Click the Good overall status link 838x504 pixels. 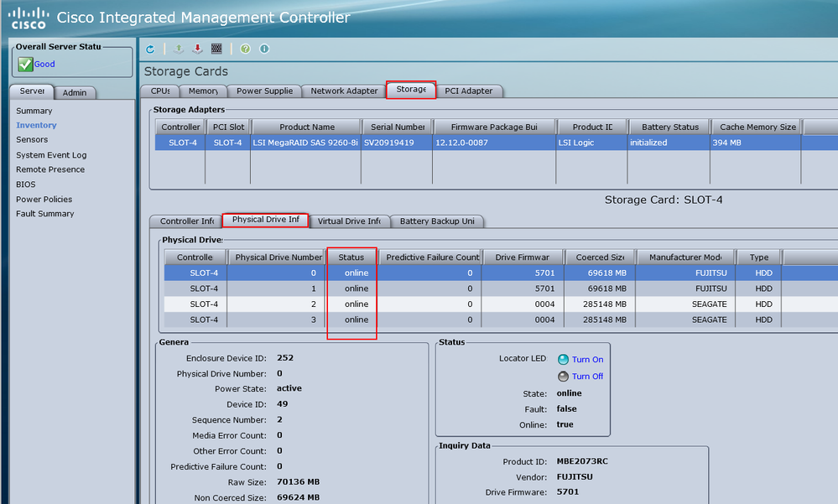pyautogui.click(x=44, y=64)
